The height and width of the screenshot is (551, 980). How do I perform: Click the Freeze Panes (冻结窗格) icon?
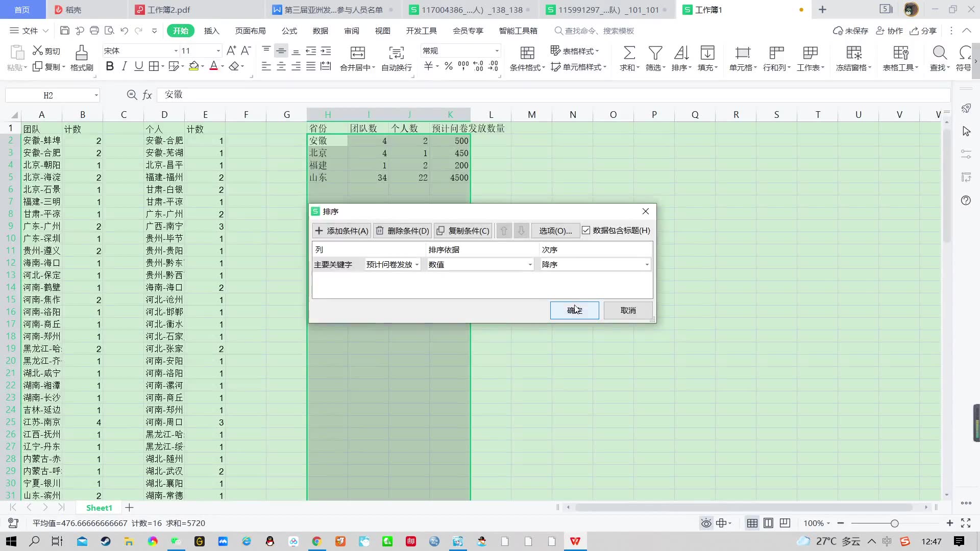[853, 53]
